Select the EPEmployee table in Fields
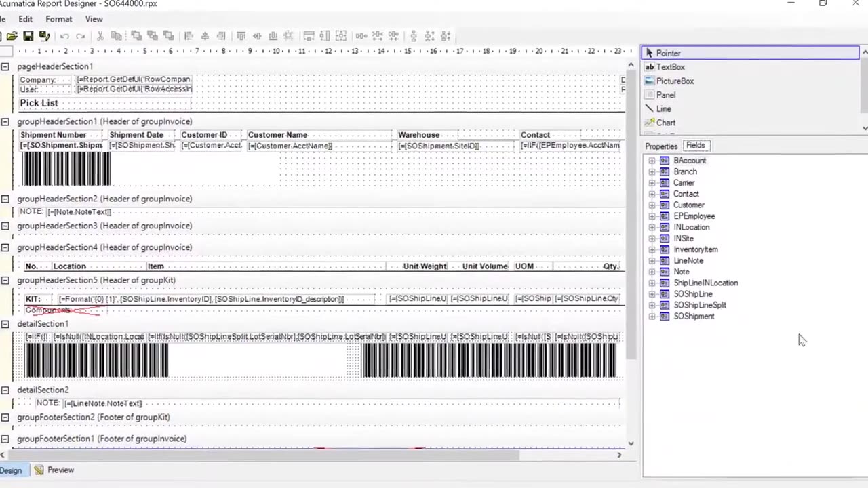 (x=694, y=216)
